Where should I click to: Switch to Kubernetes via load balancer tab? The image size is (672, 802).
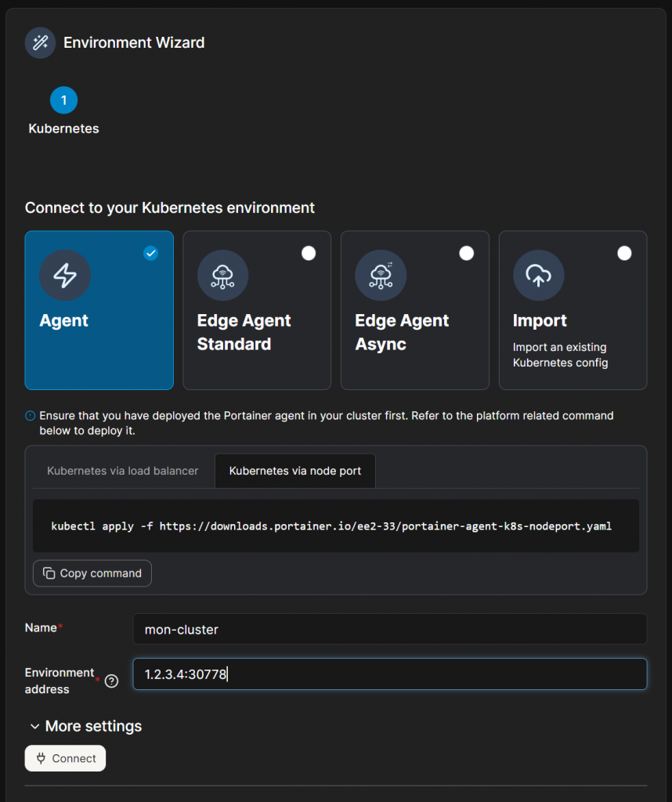coord(123,471)
